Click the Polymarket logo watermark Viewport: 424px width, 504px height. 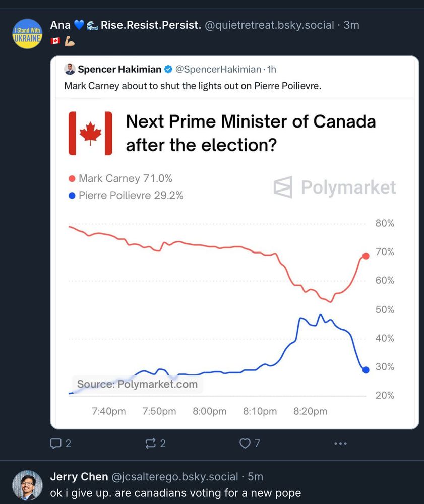pos(335,187)
